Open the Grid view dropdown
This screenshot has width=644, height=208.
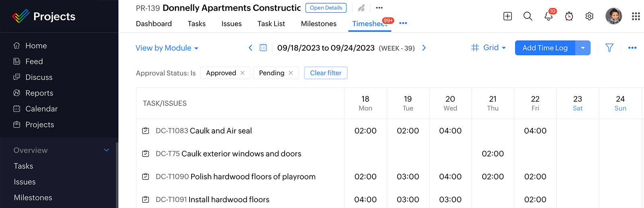pos(489,47)
